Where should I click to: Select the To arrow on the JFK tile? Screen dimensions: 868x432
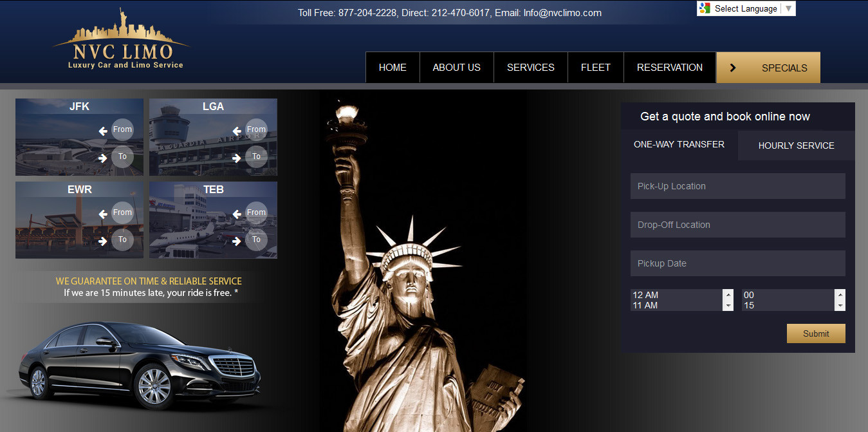click(103, 158)
